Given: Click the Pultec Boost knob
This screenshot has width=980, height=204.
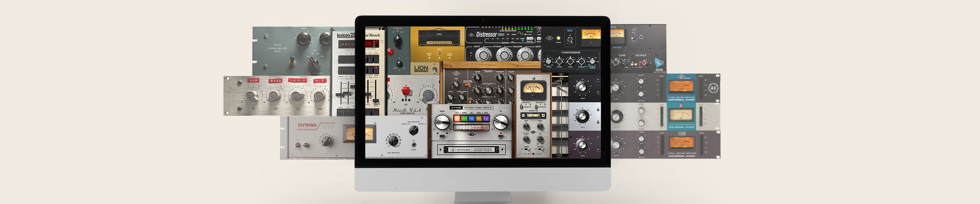Looking at the screenshot, I should 303,39.
